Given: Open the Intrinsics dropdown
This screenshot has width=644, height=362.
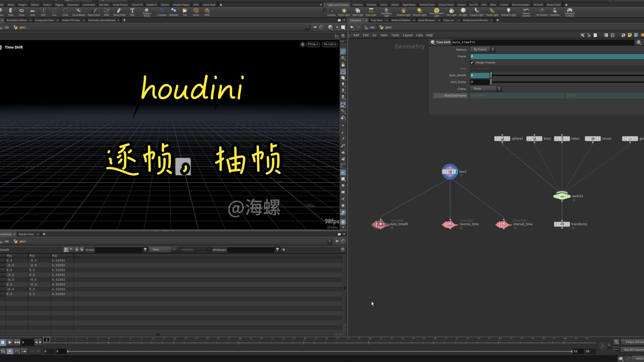Looking at the screenshot, I should pos(195,250).
